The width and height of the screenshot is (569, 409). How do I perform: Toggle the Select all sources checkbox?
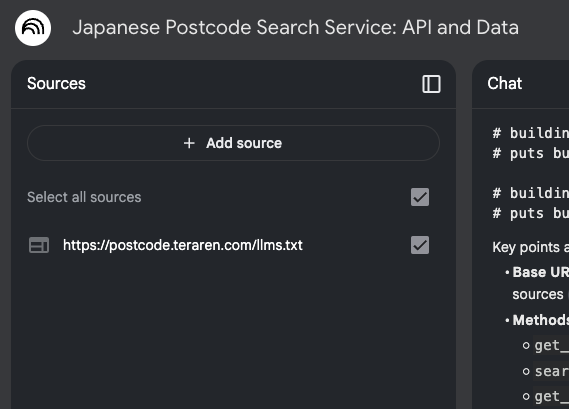pos(420,197)
